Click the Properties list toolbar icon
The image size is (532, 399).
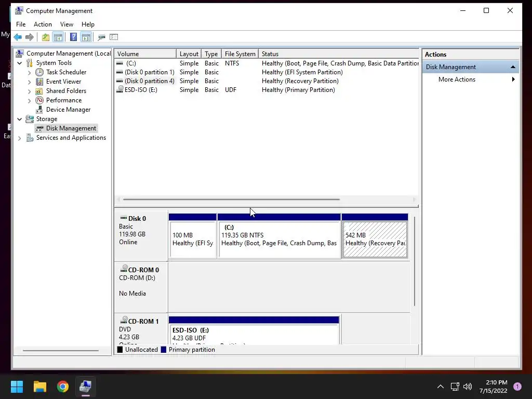114,37
